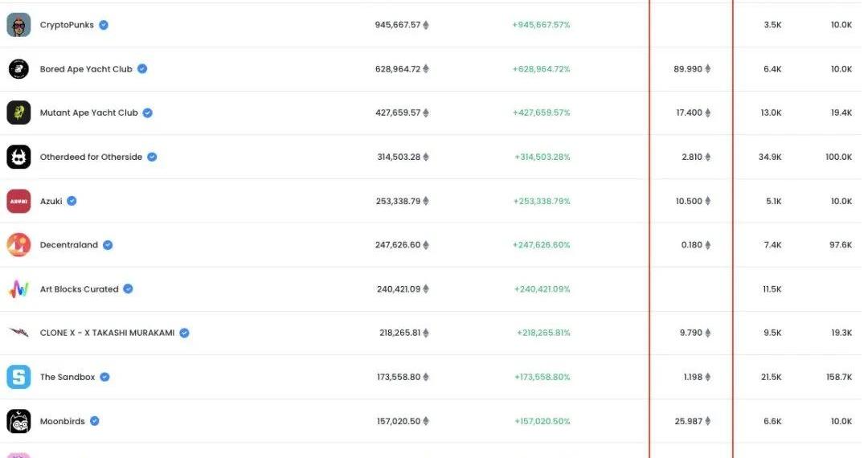This screenshot has height=458, width=868.
Task: Select the Decentraland collection name
Action: 69,245
